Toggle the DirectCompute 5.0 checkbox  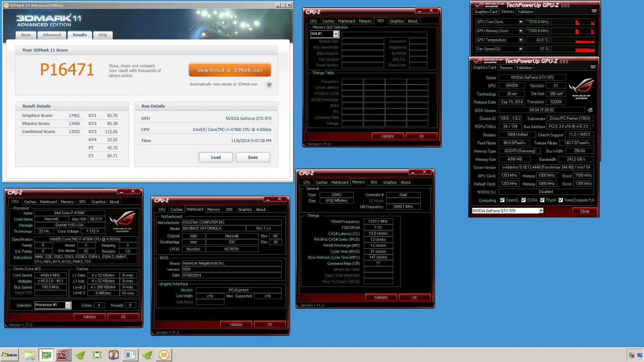[x=560, y=200]
